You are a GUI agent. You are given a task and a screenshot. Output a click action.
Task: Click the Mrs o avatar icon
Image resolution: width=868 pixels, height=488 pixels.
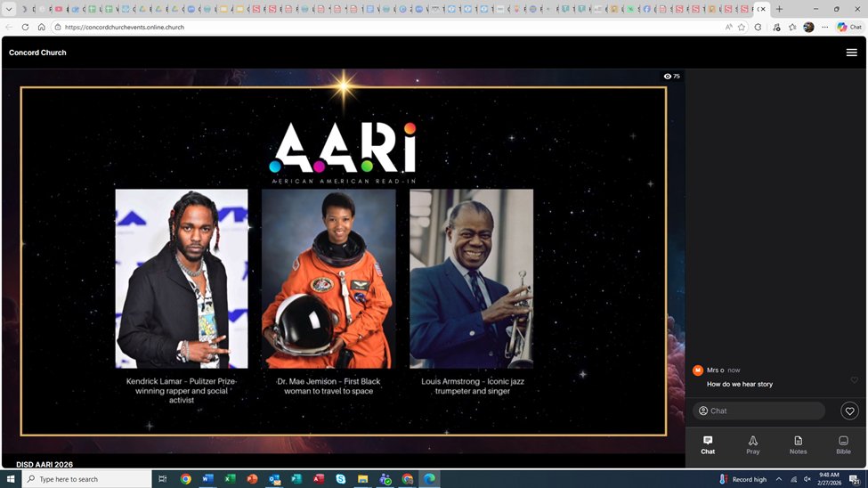point(697,370)
